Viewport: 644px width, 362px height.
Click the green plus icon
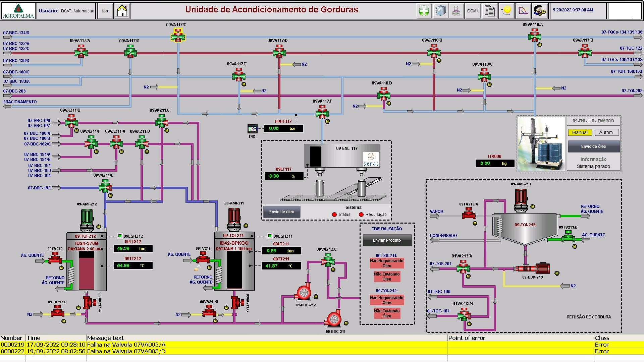click(424, 11)
